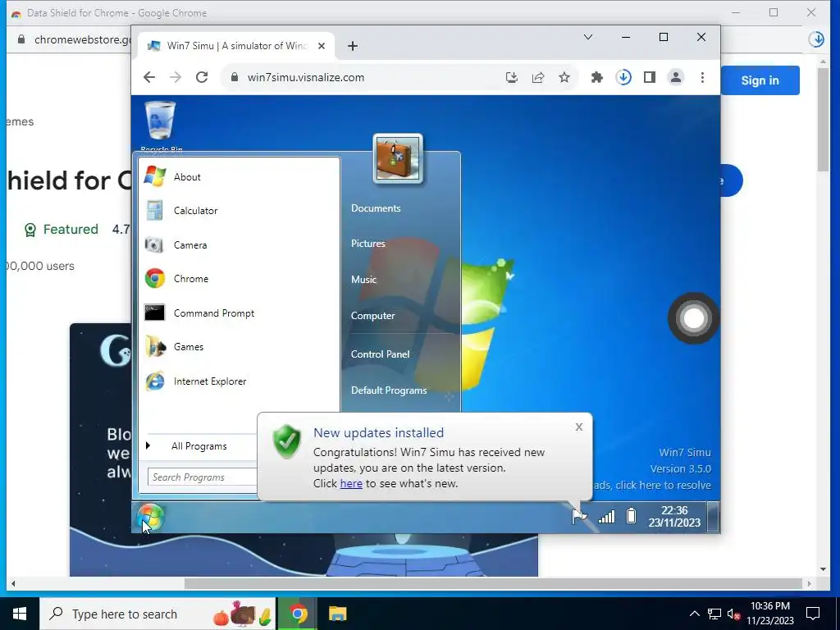Viewport: 840px width, 630px height.
Task: Open the Windows Start button
Action: [x=20, y=614]
